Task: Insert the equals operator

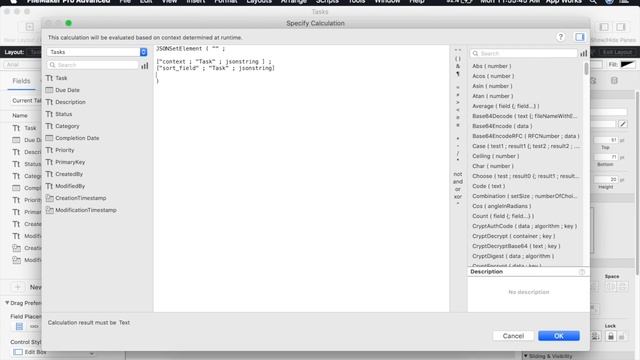Action: [458, 87]
